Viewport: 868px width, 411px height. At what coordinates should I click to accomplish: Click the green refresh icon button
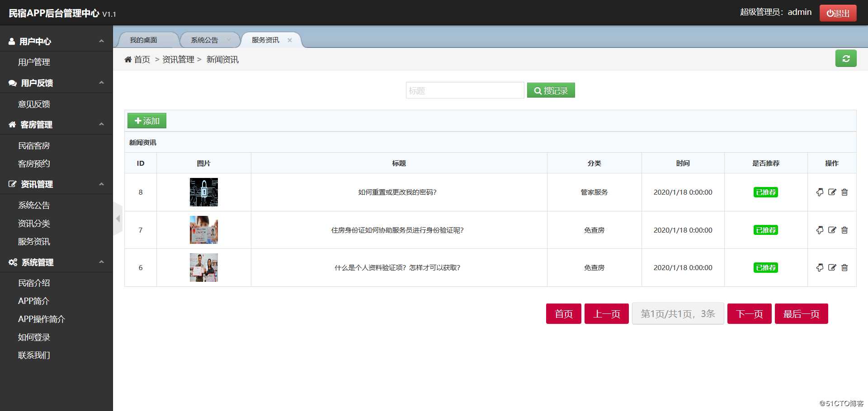846,59
